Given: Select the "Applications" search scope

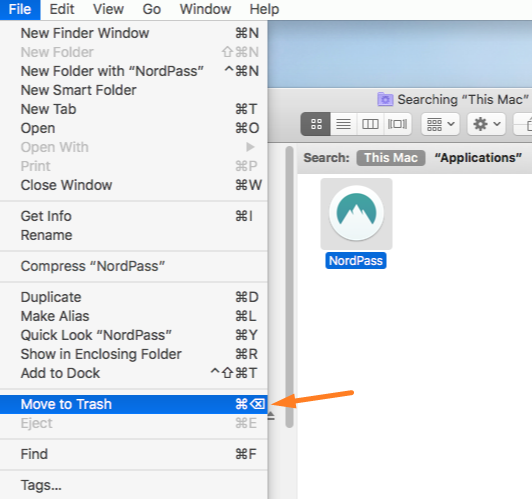Looking at the screenshot, I should (x=478, y=158).
